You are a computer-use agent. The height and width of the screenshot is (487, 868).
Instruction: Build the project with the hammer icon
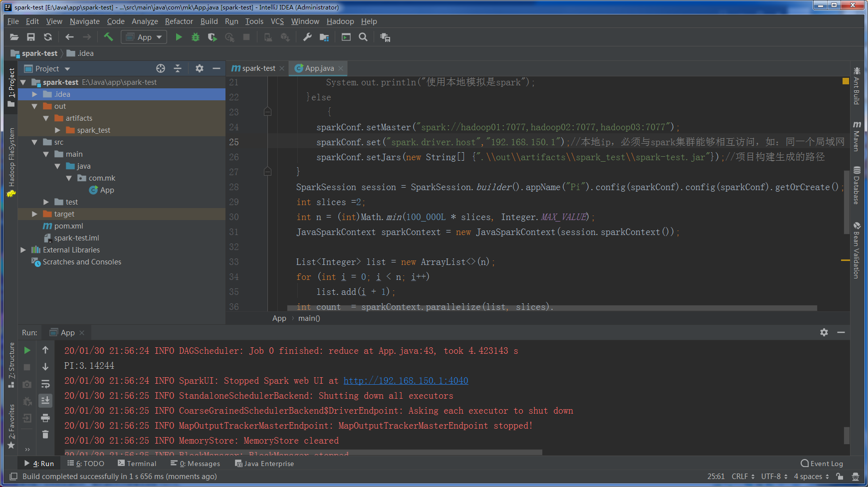click(108, 37)
